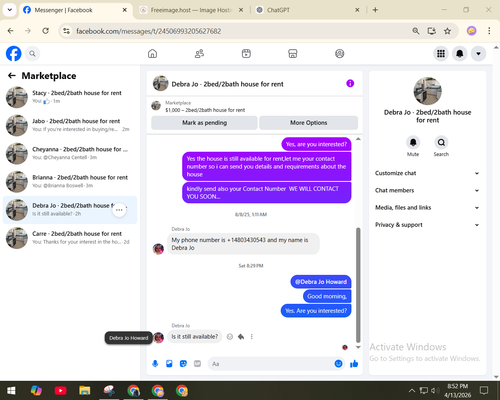
Task: Click scroll down arrow in chat
Action: (358, 347)
